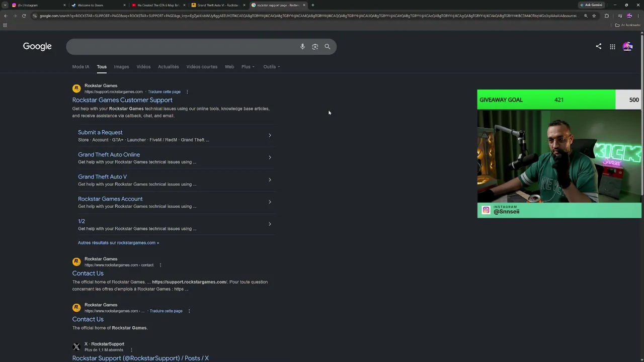Open the Chrome three-dot menu
This screenshot has height=362, width=644.
point(638,16)
